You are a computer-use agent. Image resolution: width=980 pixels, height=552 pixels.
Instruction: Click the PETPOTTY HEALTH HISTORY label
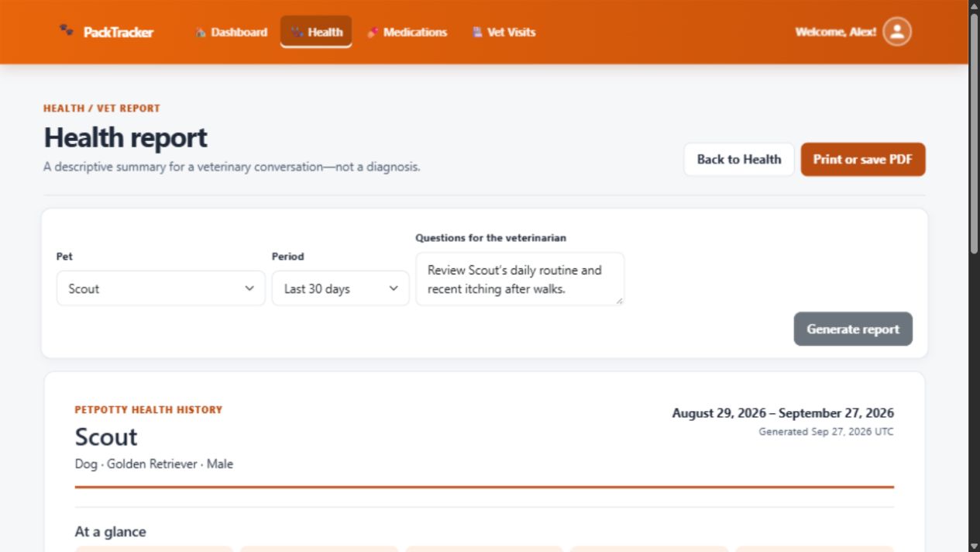pyautogui.click(x=149, y=409)
